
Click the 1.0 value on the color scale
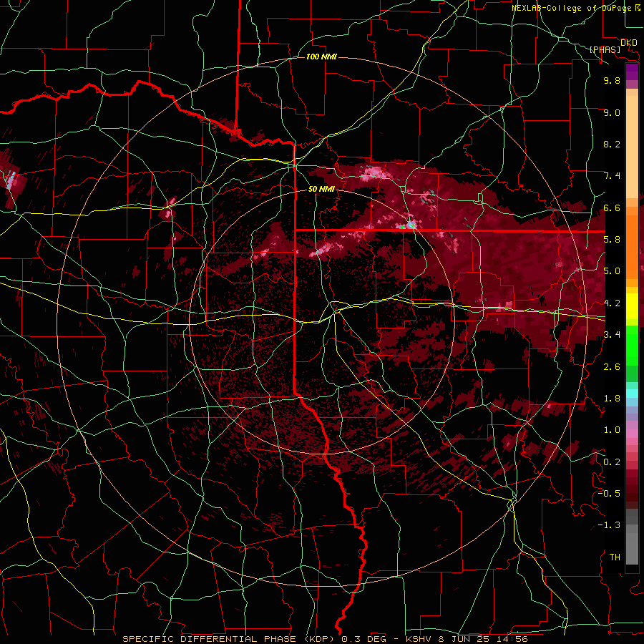pyautogui.click(x=612, y=430)
